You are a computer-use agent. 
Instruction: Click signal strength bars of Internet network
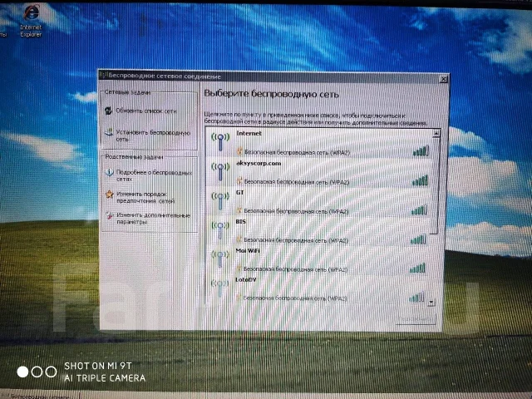[x=421, y=151]
